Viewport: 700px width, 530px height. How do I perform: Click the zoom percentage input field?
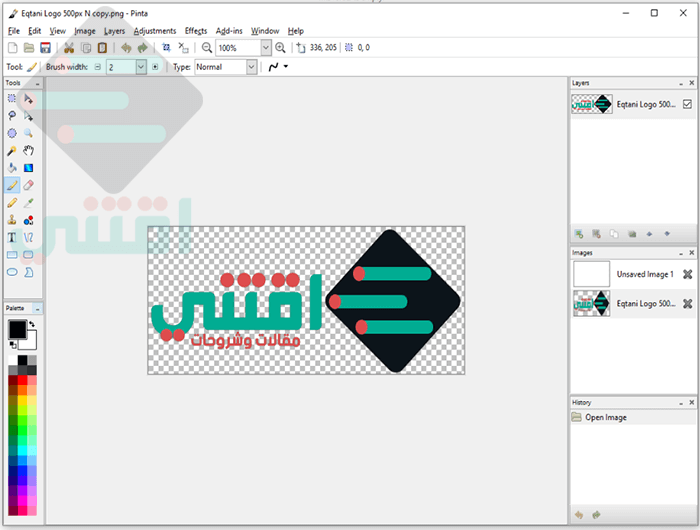tap(238, 47)
